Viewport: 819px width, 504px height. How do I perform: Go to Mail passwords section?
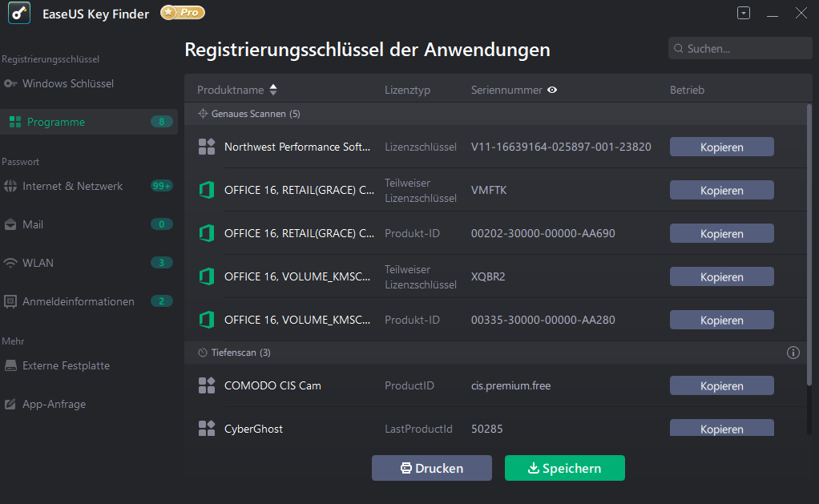(33, 224)
